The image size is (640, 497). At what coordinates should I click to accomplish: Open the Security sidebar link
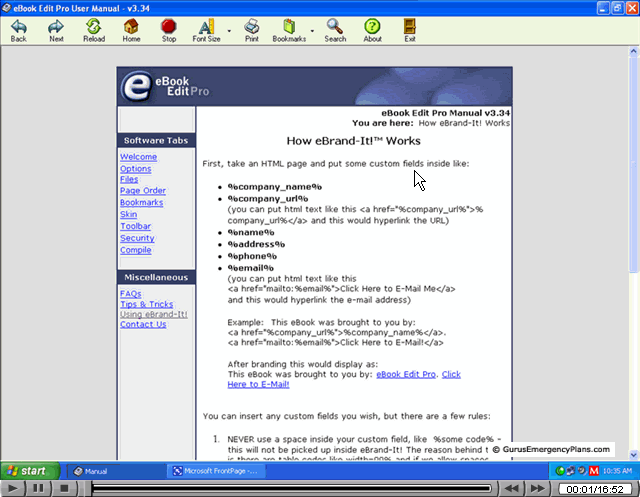point(137,238)
